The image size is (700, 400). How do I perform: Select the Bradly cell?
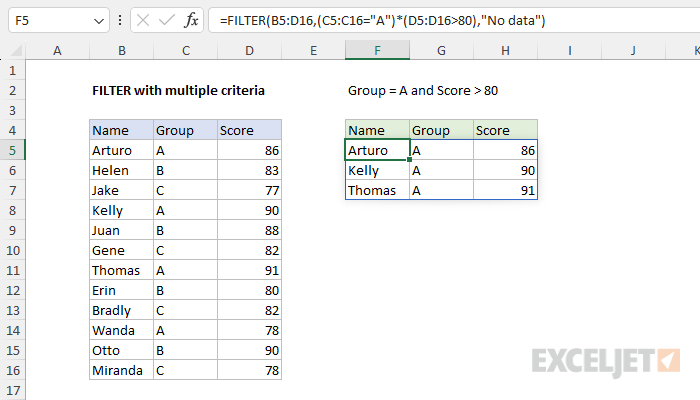click(x=121, y=311)
